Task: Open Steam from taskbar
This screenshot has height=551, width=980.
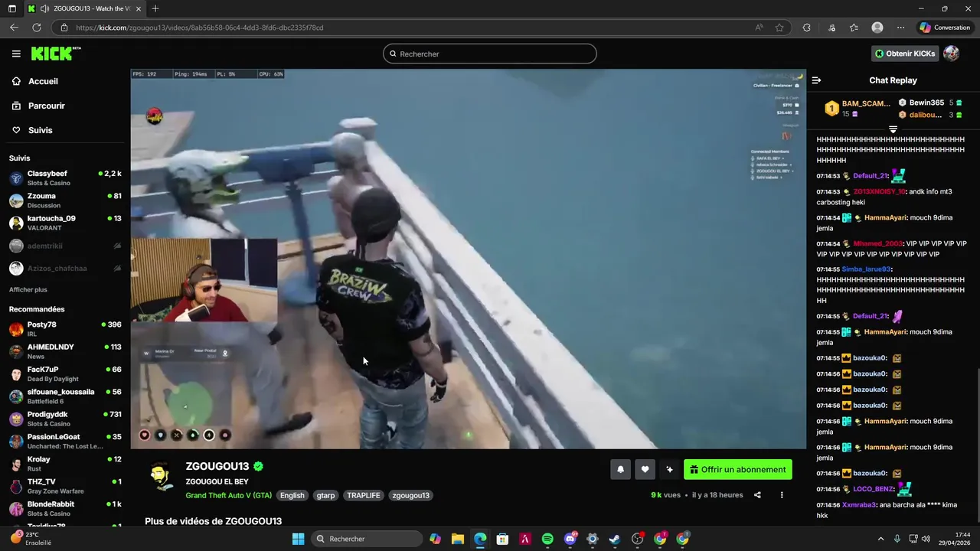Action: coord(615,539)
